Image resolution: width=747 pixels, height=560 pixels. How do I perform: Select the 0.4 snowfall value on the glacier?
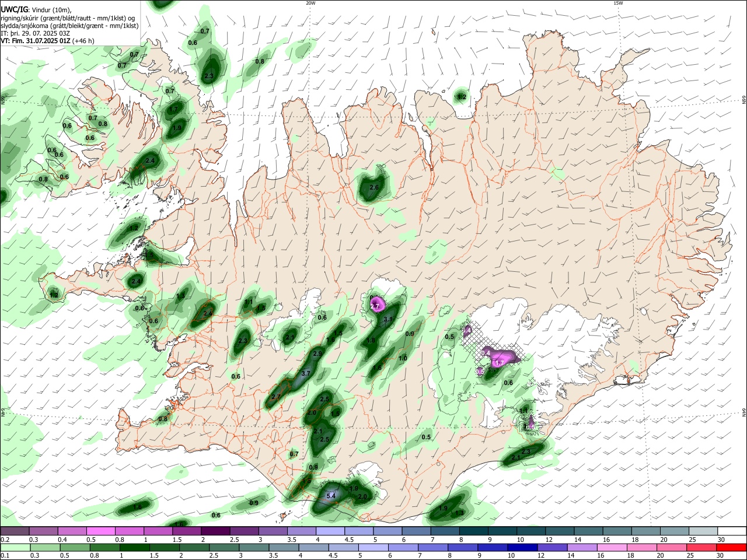pos(485,353)
